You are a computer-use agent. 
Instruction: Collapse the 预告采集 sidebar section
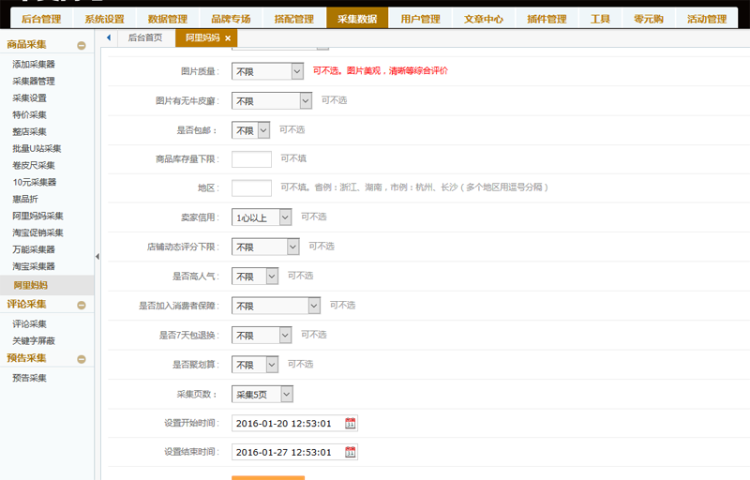pos(81,359)
